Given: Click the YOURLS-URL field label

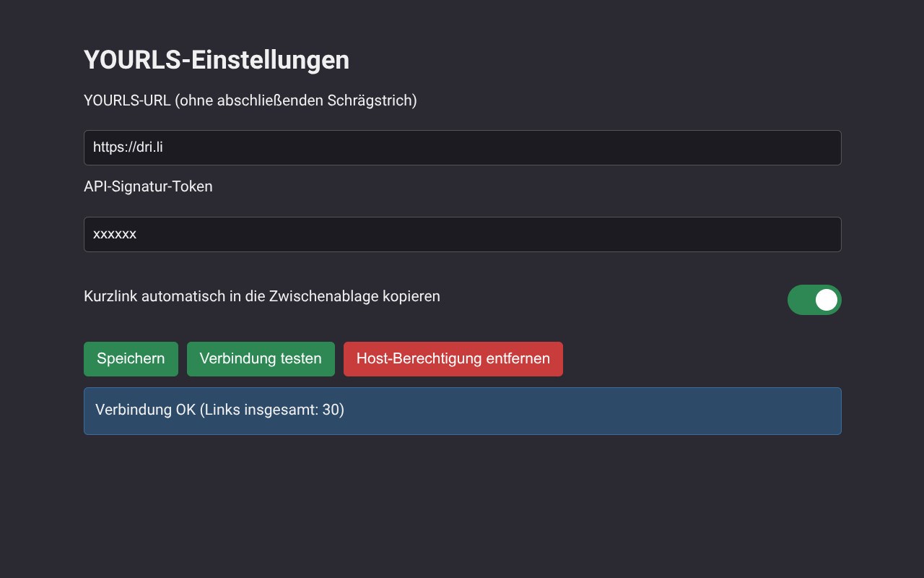Looking at the screenshot, I should point(250,100).
